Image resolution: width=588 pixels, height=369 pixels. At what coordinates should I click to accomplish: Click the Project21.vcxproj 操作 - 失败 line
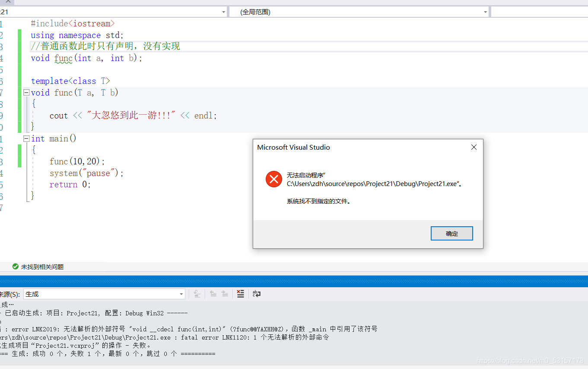(76, 346)
